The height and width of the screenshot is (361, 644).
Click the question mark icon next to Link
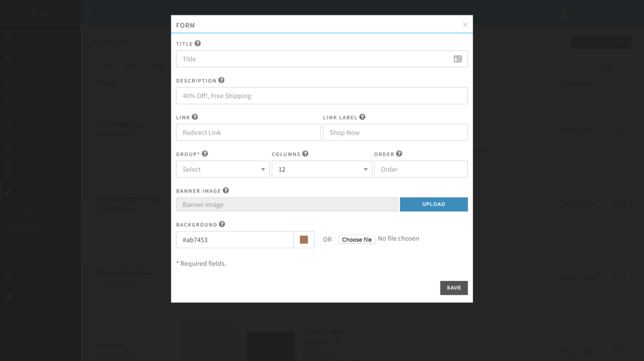click(x=195, y=117)
